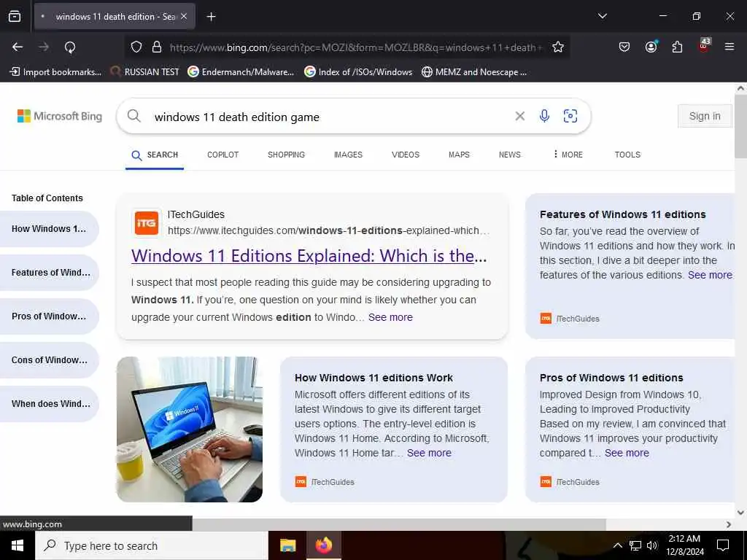Switch to SHOPPING tab
Image resolution: width=747 pixels, height=560 pixels.
click(286, 155)
